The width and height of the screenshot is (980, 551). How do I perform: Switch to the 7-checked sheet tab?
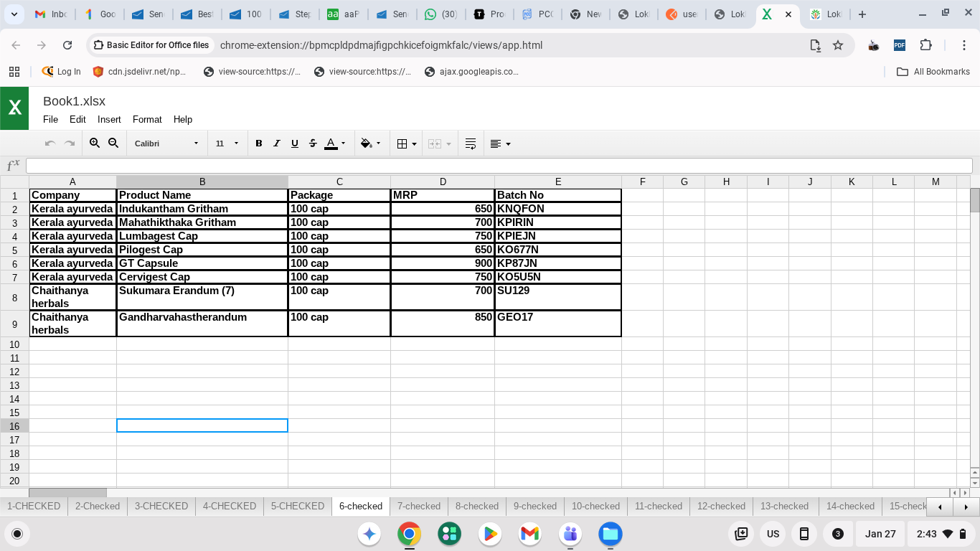(x=419, y=506)
